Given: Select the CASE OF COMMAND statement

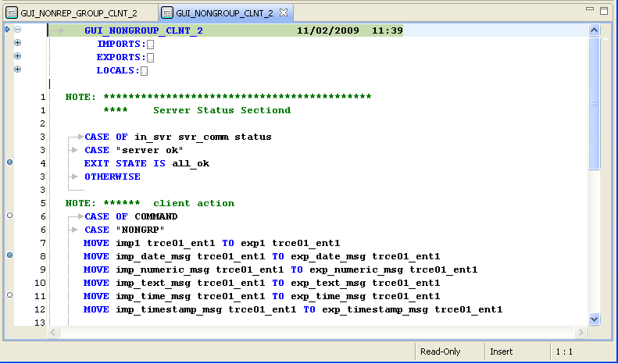Looking at the screenshot, I should pos(131,216).
